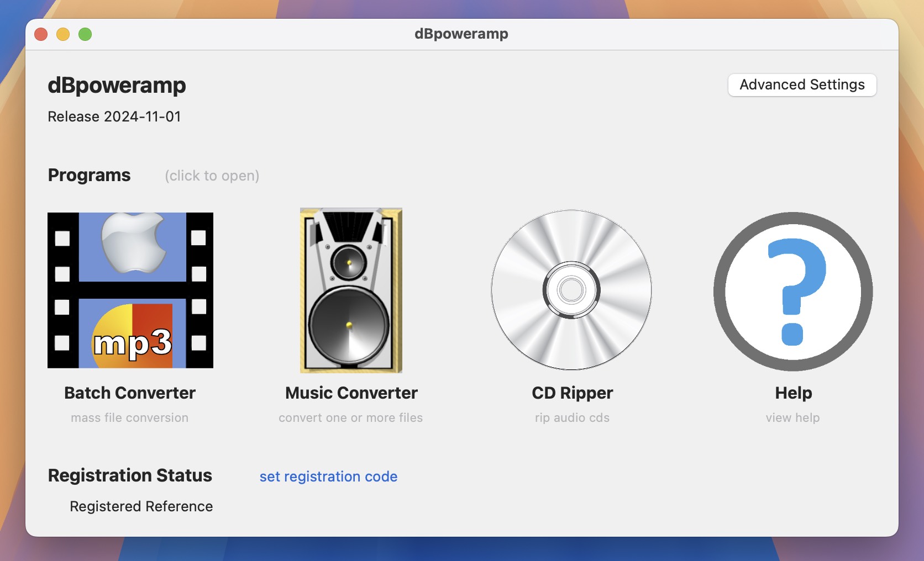This screenshot has width=924, height=561.
Task: Open CD Ripper using the disc icon
Action: (571, 290)
